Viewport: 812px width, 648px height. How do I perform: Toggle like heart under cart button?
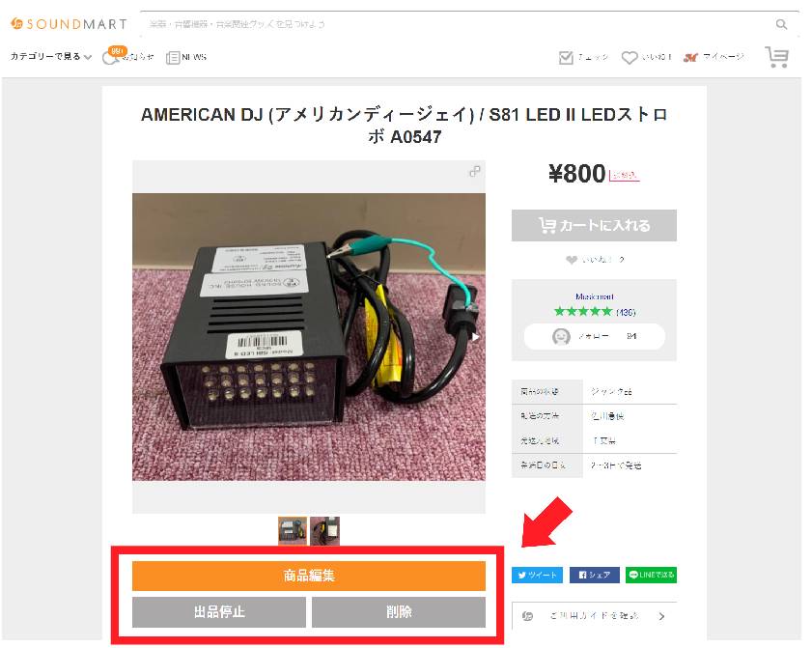572,260
